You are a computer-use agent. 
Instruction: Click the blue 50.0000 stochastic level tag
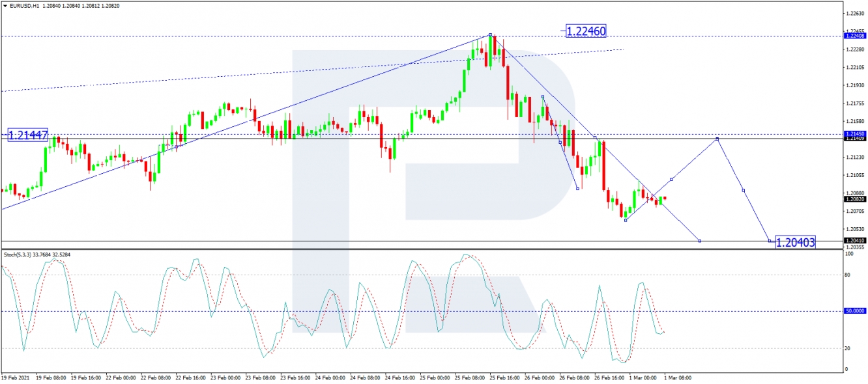(854, 311)
